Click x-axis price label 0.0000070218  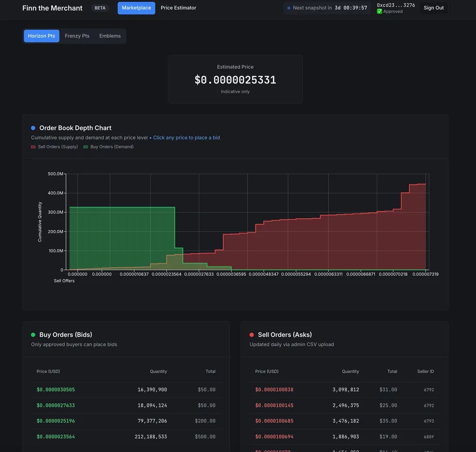(x=393, y=274)
